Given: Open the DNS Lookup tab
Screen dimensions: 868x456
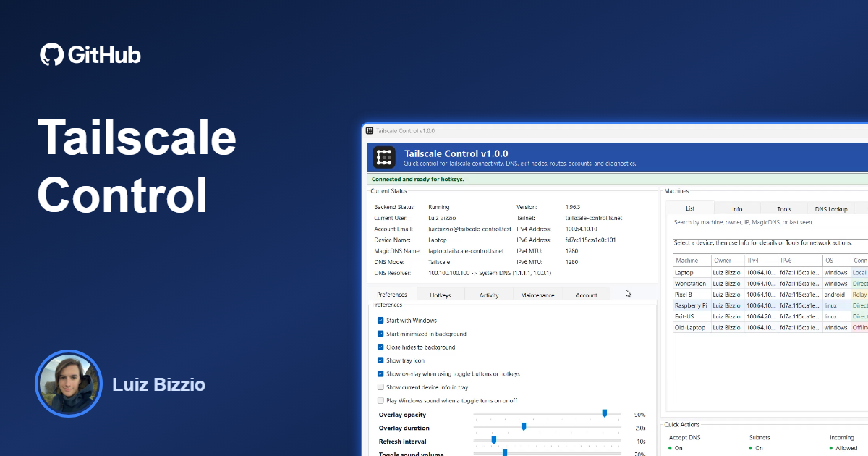Looking at the screenshot, I should click(x=831, y=209).
